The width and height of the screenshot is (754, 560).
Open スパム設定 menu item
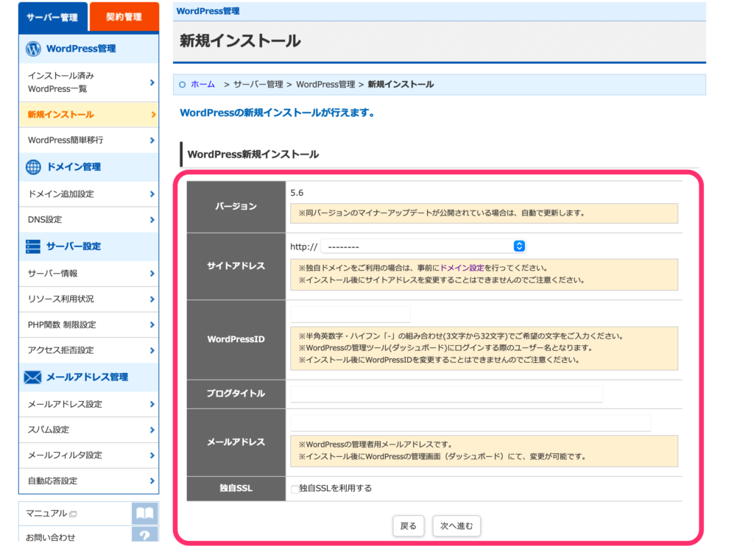(x=88, y=430)
